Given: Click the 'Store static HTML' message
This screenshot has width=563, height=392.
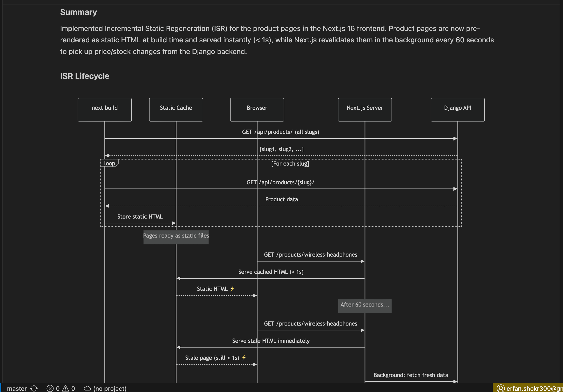Looking at the screenshot, I should [140, 217].
